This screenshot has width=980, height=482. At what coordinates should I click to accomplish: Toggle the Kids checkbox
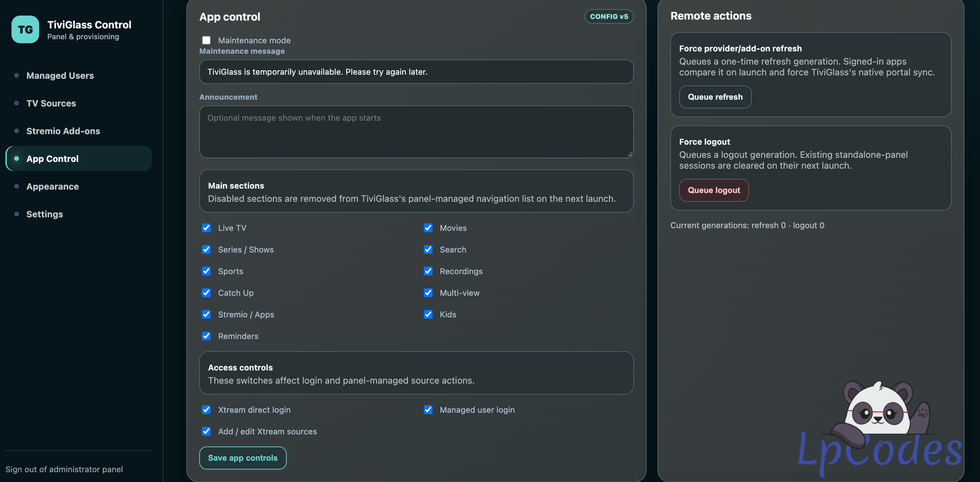pyautogui.click(x=428, y=314)
